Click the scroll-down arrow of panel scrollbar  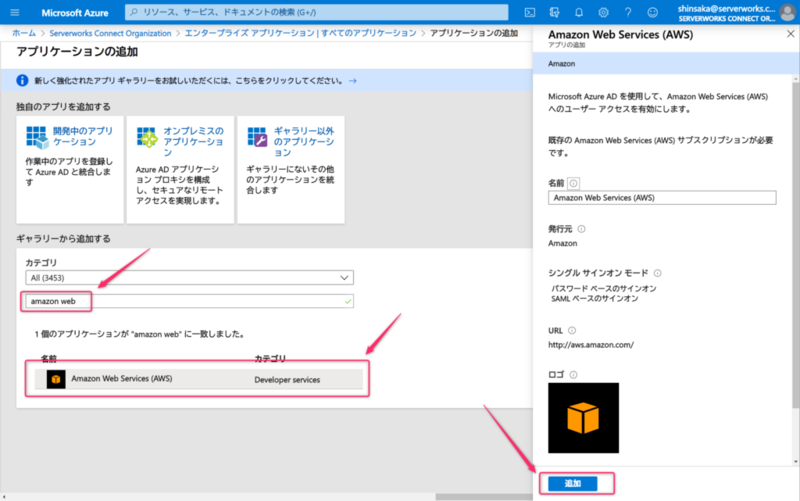[x=796, y=462]
